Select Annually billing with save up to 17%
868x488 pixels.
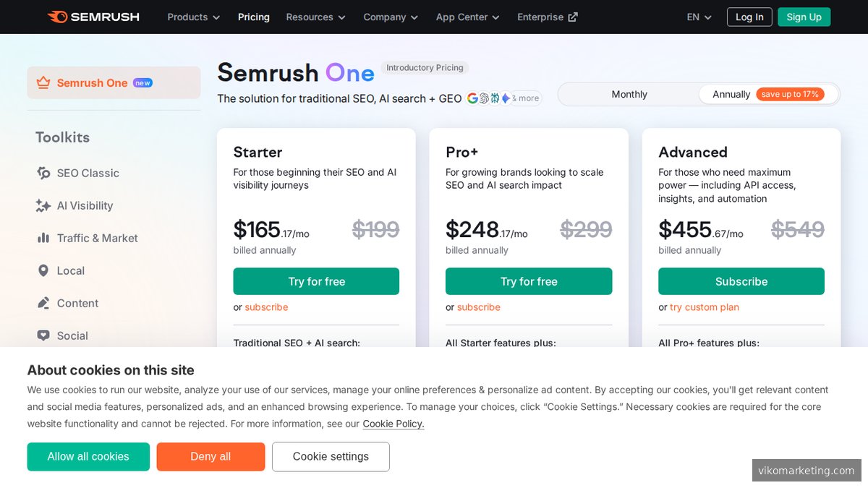coord(731,94)
